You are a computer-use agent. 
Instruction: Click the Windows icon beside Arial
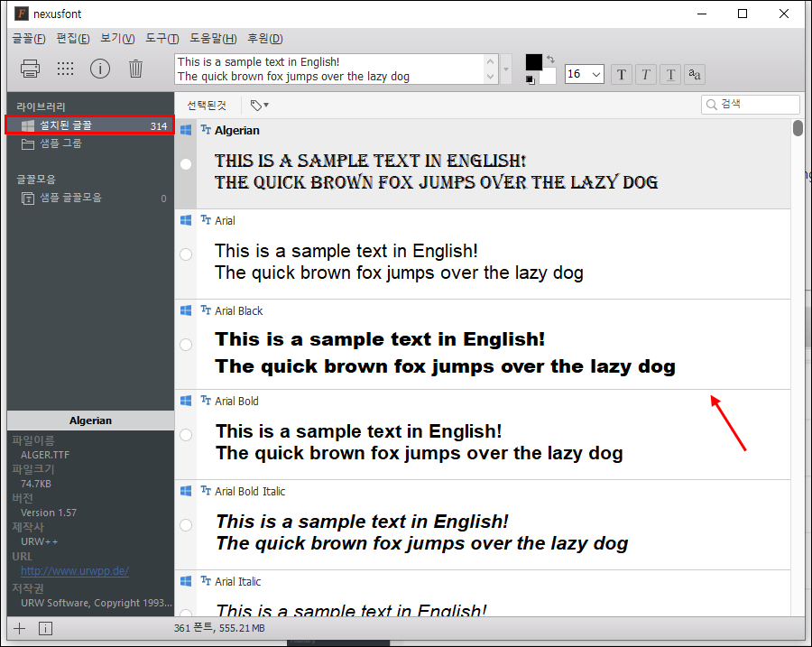pos(185,220)
